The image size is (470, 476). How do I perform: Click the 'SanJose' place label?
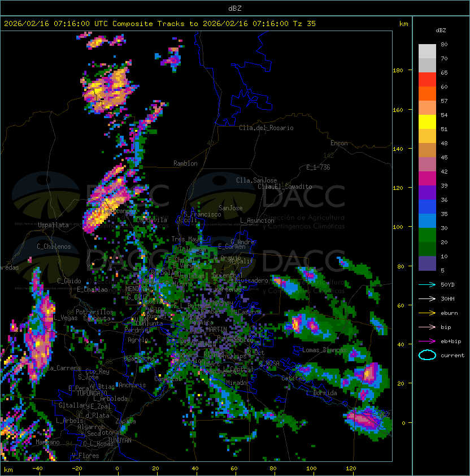coord(230,208)
